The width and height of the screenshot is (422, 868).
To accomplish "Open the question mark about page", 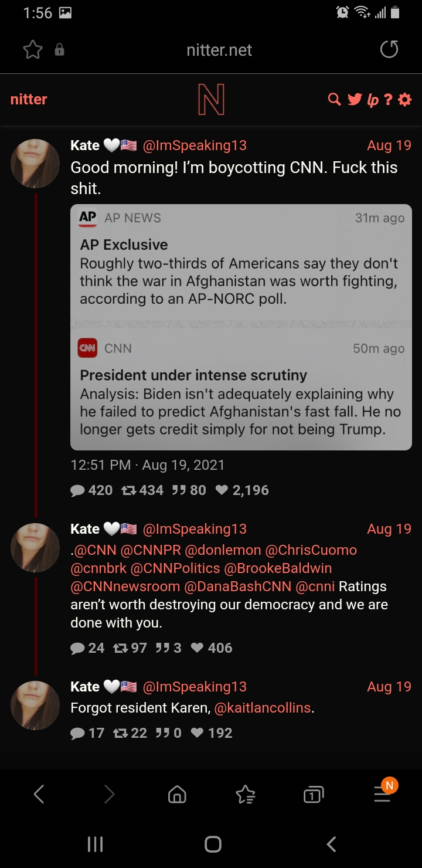I will pyautogui.click(x=388, y=100).
